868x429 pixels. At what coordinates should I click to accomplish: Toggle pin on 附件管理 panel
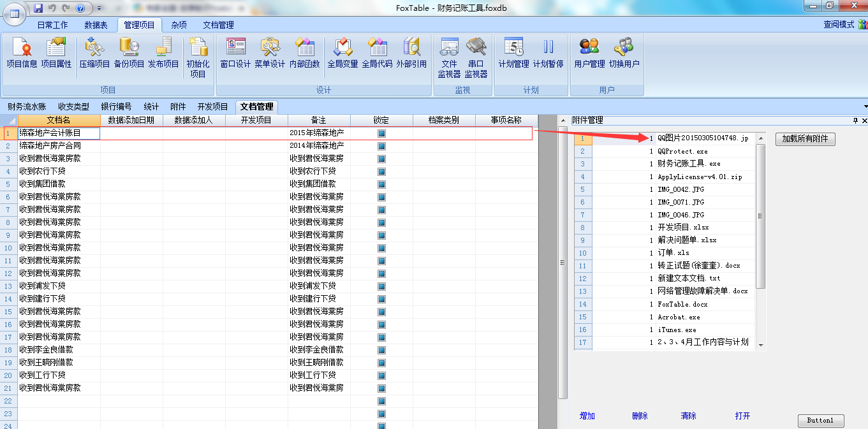[855, 120]
